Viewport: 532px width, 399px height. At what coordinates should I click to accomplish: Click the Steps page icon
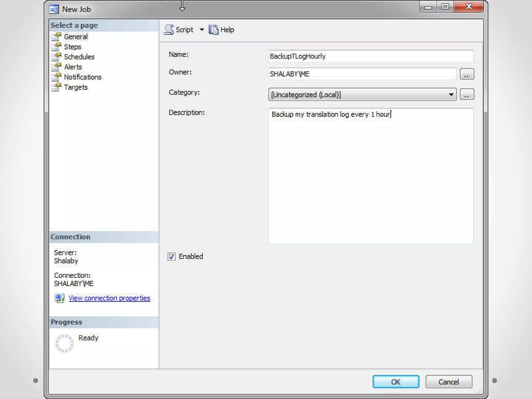pos(56,47)
